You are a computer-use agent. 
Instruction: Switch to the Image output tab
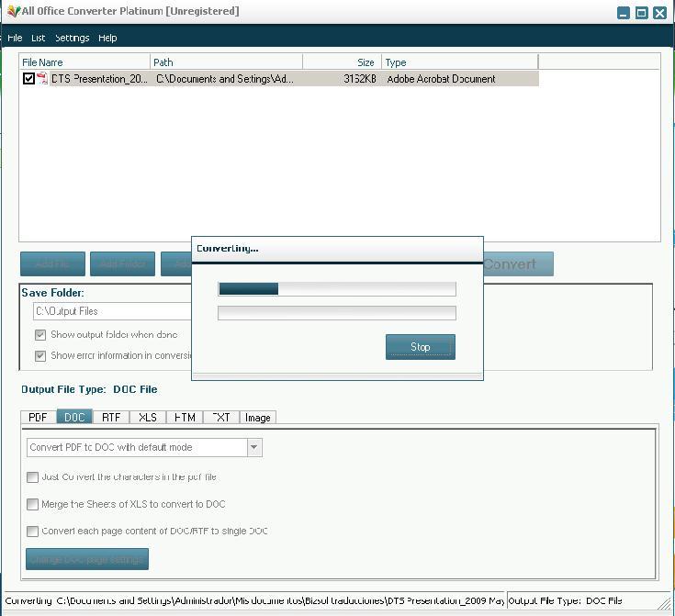[x=258, y=417]
